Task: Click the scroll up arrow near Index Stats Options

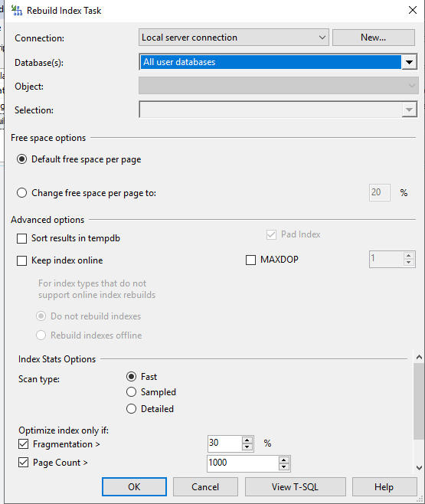Action: [x=419, y=357]
